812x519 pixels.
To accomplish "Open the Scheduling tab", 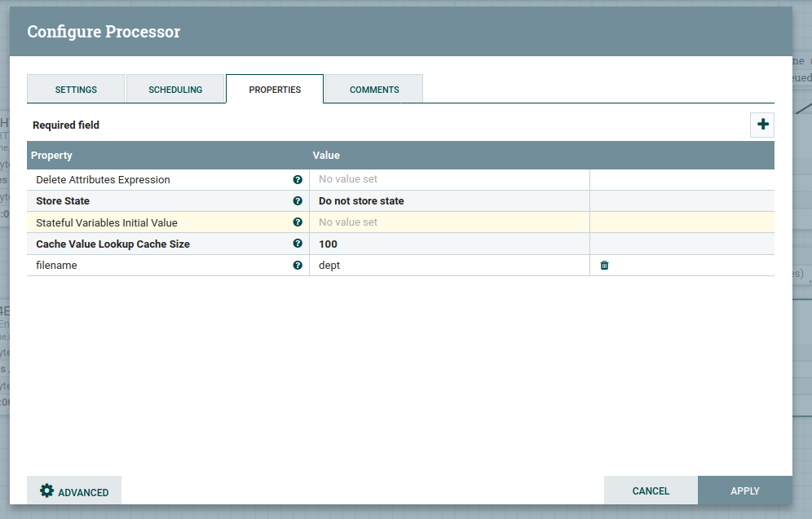I will click(x=175, y=90).
